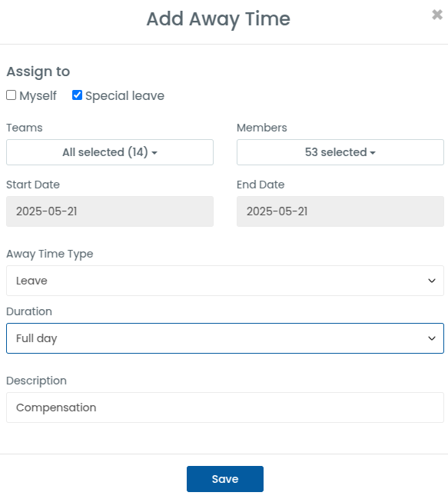448x499 pixels.
Task: Click the End Date field
Action: [x=340, y=211]
